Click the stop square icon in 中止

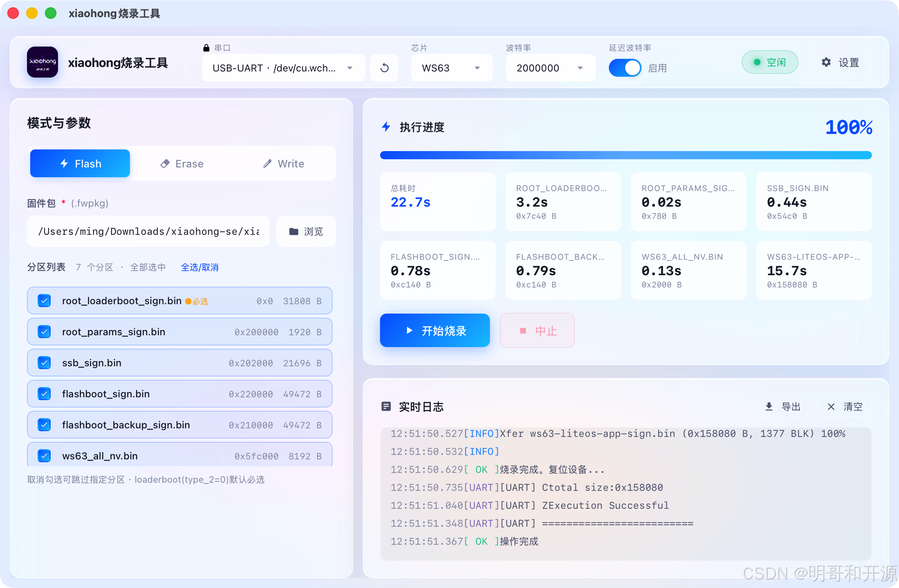tap(523, 331)
